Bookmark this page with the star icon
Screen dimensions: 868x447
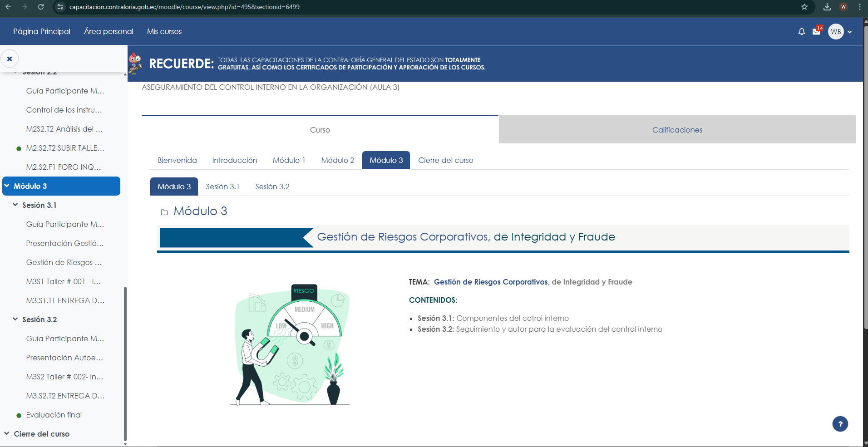(804, 7)
